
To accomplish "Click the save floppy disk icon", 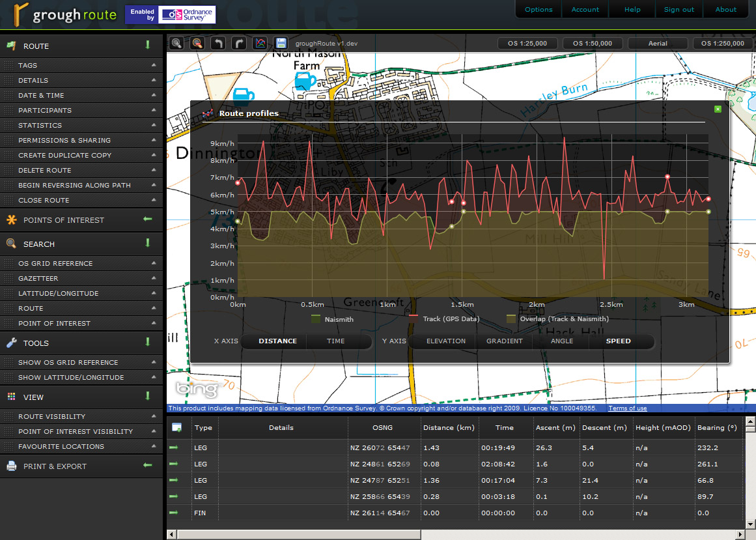I will click(x=281, y=44).
